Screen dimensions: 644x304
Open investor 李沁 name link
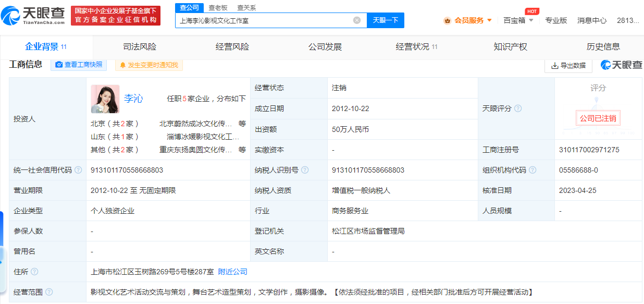tap(133, 99)
